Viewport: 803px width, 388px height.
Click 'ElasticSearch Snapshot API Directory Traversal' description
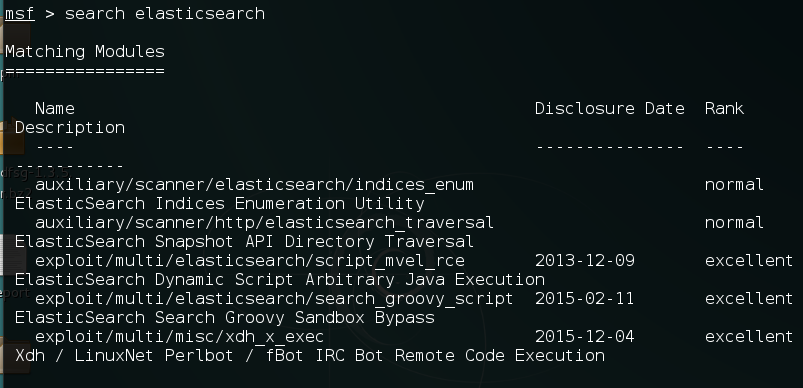click(x=244, y=242)
